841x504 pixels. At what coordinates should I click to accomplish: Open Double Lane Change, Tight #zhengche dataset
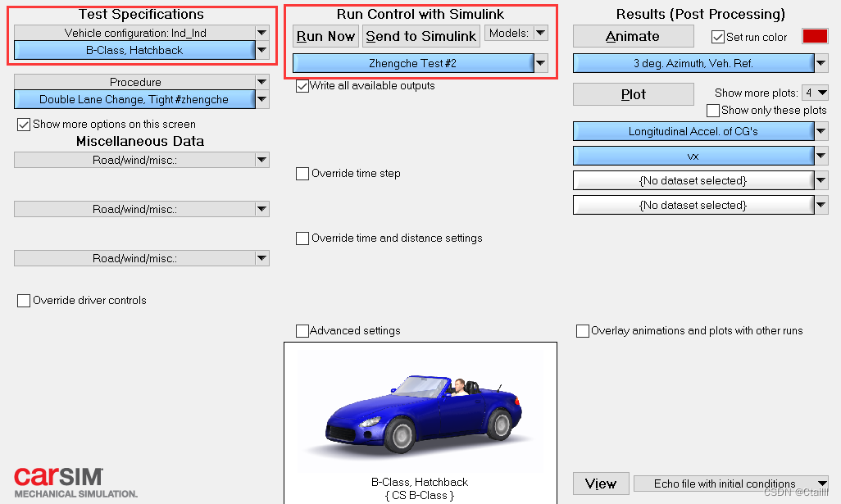click(x=134, y=99)
